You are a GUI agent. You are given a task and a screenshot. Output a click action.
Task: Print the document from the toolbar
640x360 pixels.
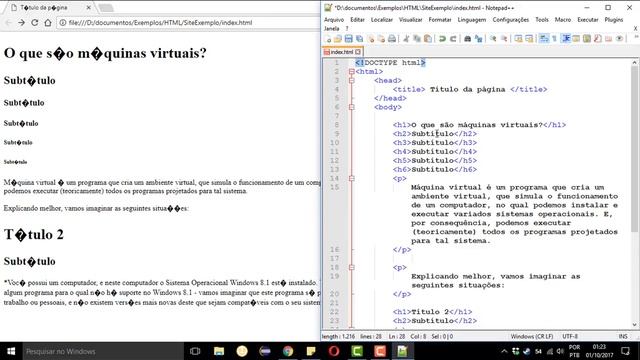(x=392, y=39)
